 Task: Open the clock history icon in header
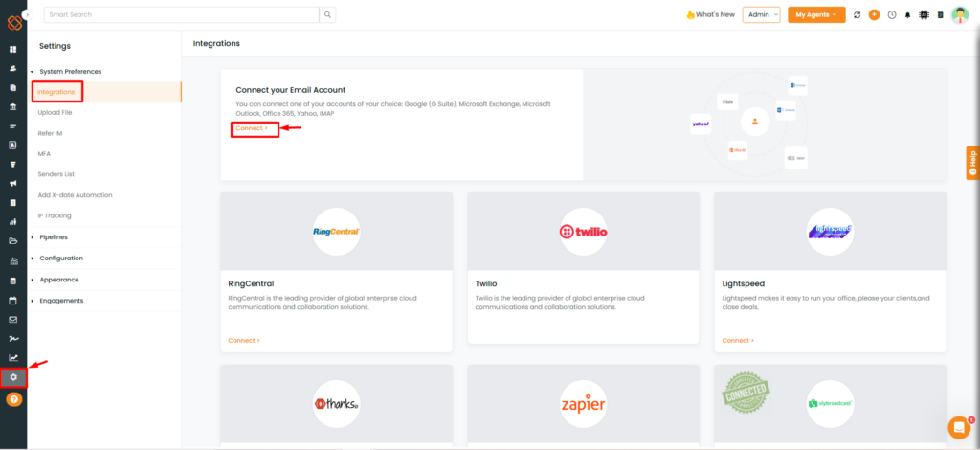coord(892,15)
